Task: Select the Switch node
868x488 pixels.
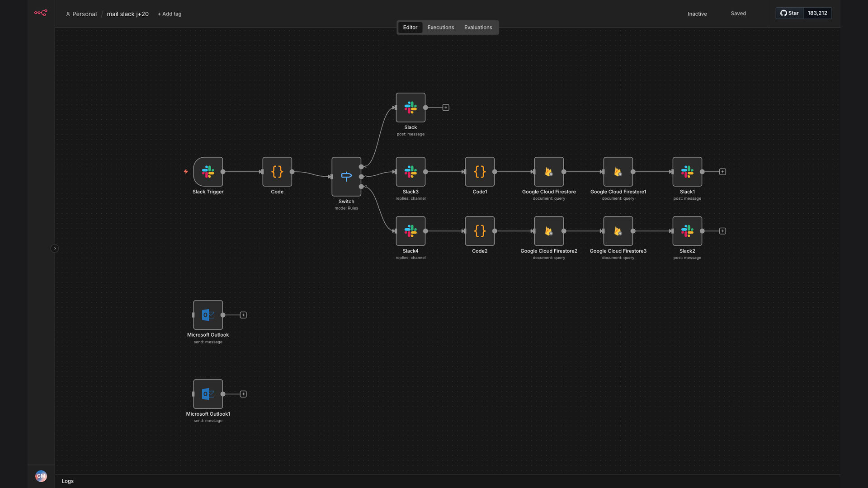Action: (346, 177)
